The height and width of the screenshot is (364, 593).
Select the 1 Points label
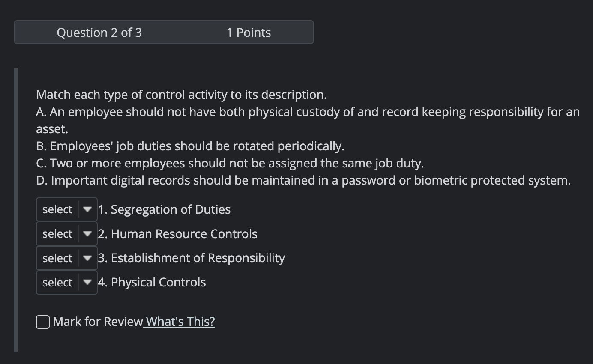(249, 32)
